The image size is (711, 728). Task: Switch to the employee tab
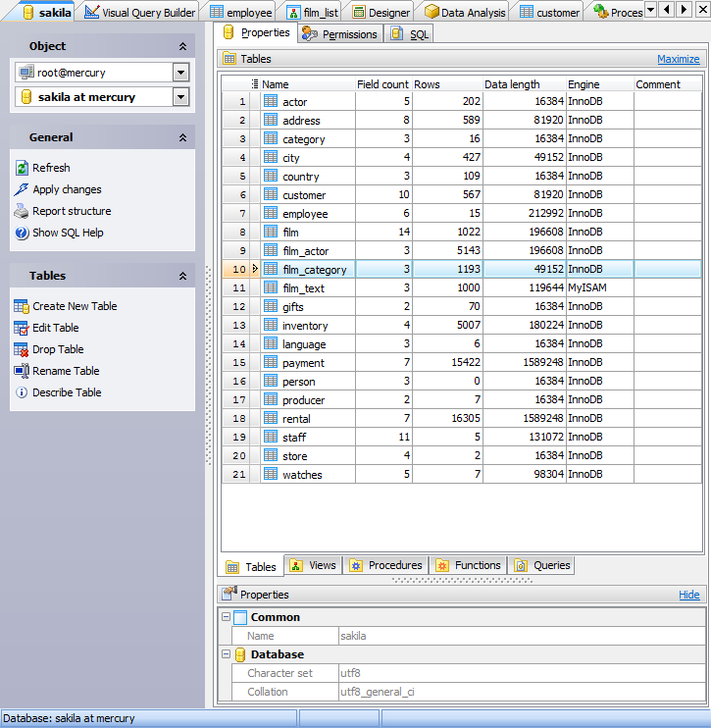coord(241,12)
